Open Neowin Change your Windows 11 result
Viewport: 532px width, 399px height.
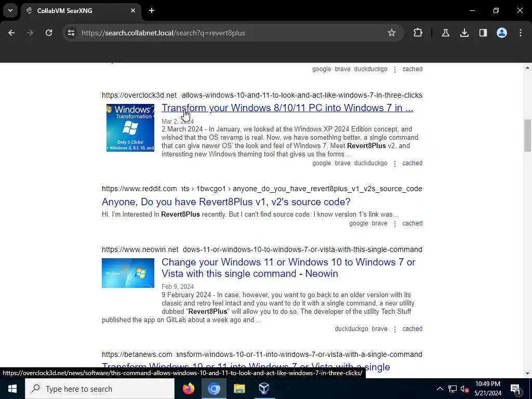coord(288,268)
